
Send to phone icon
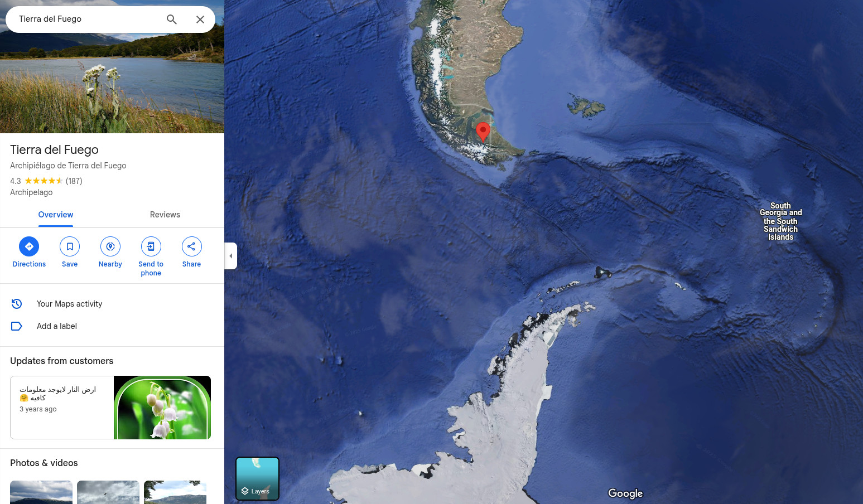(151, 246)
